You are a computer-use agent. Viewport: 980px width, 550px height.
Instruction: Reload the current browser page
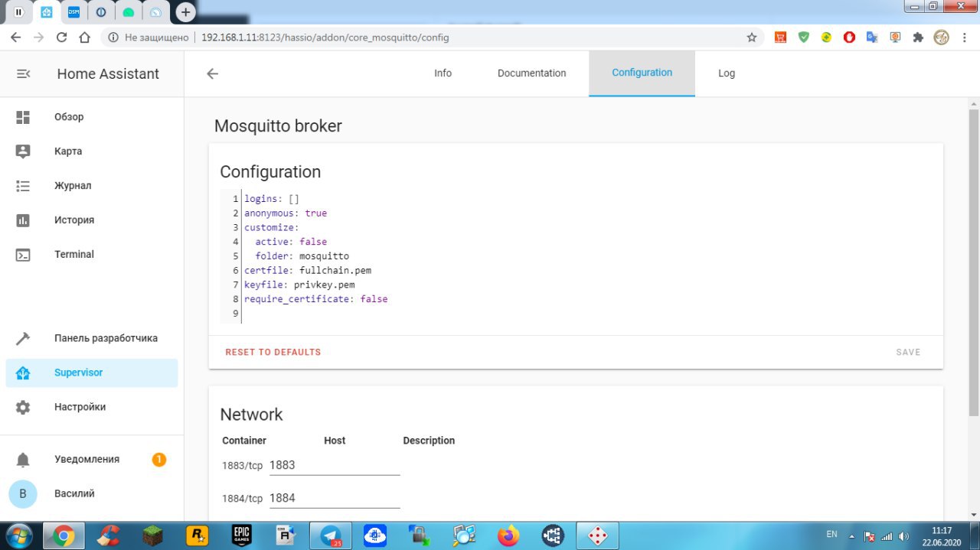[x=61, y=37]
